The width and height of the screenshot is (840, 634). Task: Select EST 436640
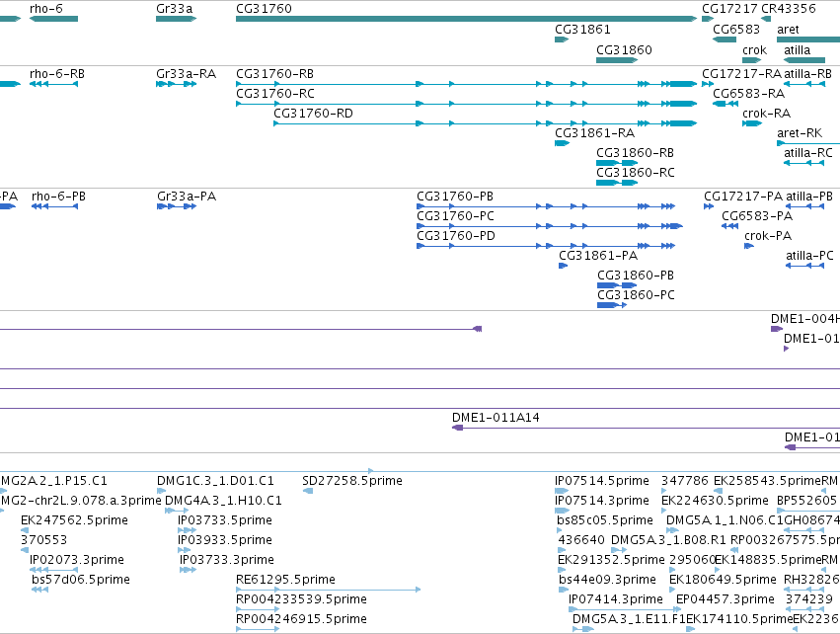point(581,541)
